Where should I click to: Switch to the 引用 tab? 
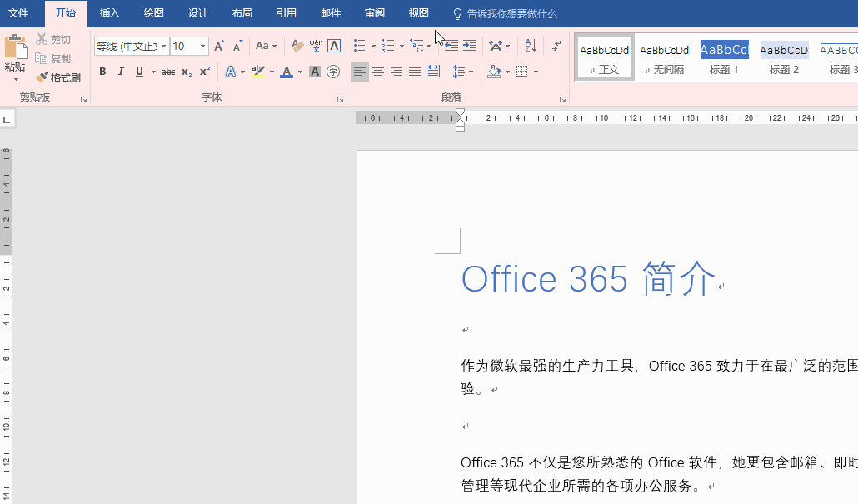(287, 13)
